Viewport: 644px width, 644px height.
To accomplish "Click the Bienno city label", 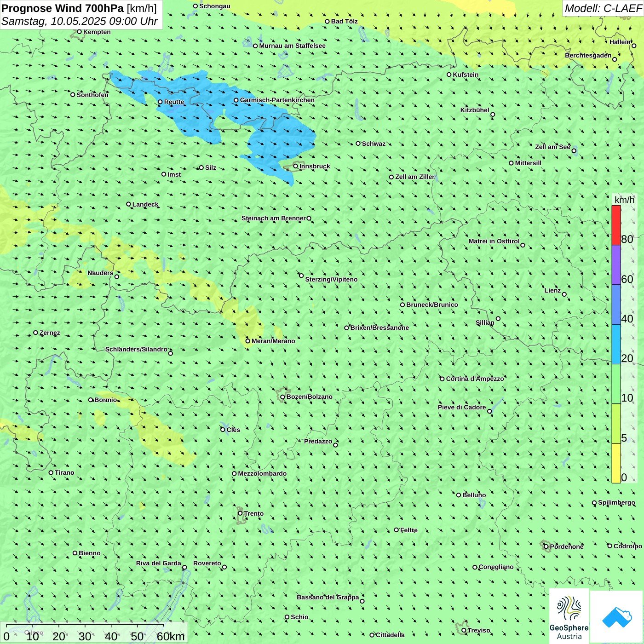I will pyautogui.click(x=90, y=553).
